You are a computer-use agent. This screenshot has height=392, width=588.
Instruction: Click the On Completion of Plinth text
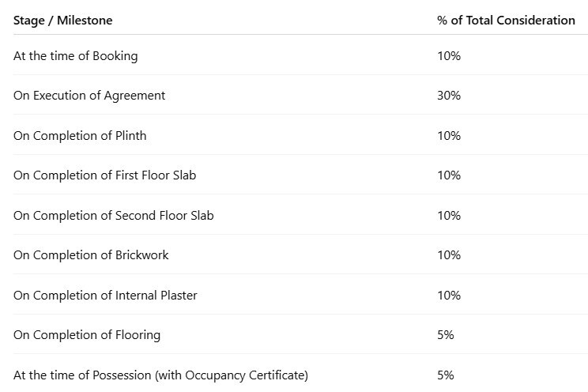point(80,135)
